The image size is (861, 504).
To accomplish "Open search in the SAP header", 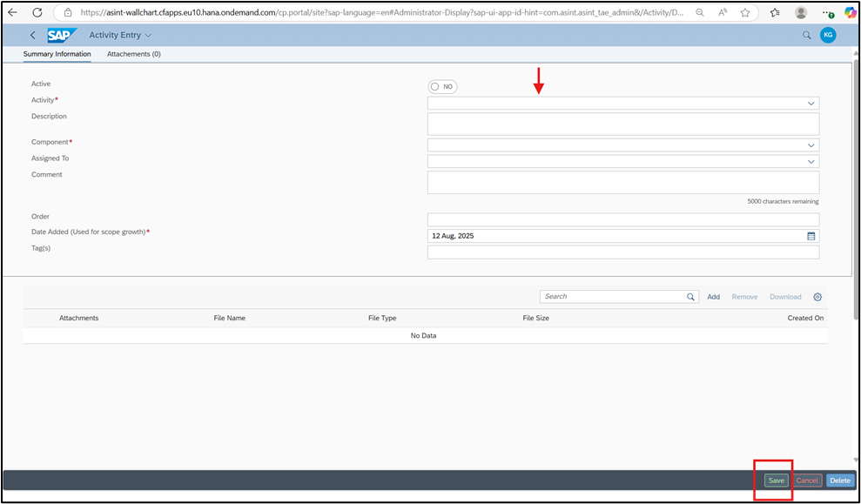I will pos(807,35).
